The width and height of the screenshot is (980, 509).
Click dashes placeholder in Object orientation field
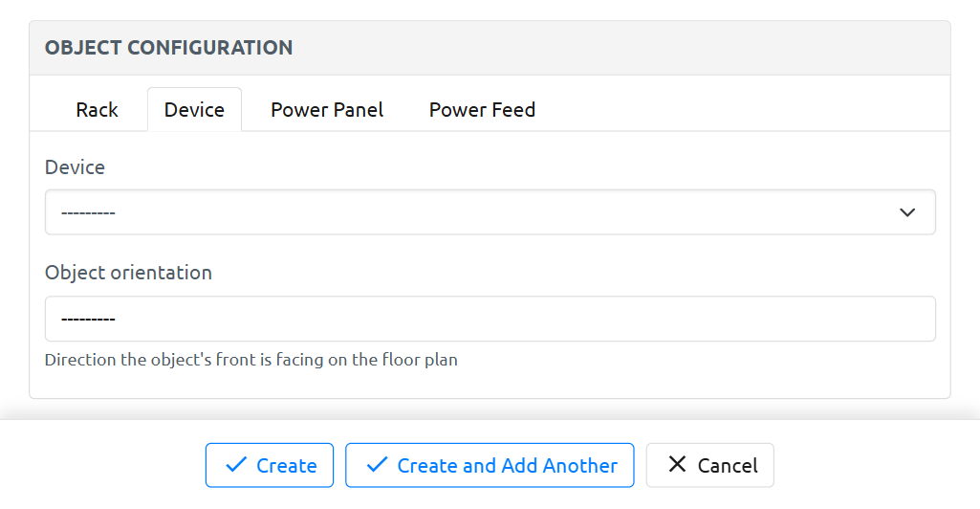pos(88,319)
